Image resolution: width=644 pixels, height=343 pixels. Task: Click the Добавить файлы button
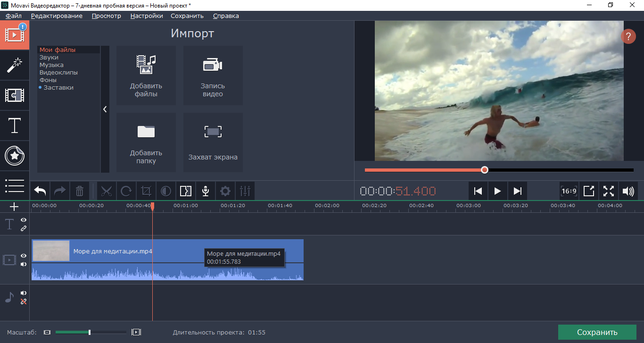point(146,75)
